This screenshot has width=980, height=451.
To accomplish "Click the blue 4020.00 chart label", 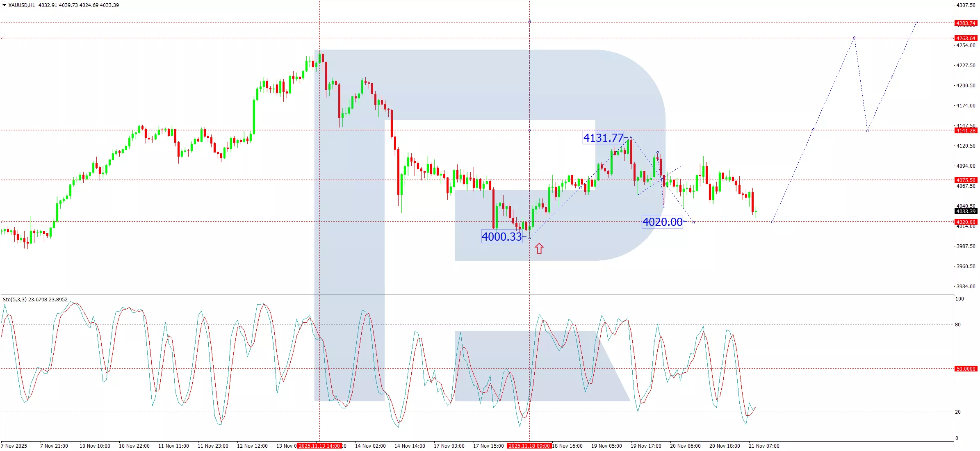I will tap(662, 222).
